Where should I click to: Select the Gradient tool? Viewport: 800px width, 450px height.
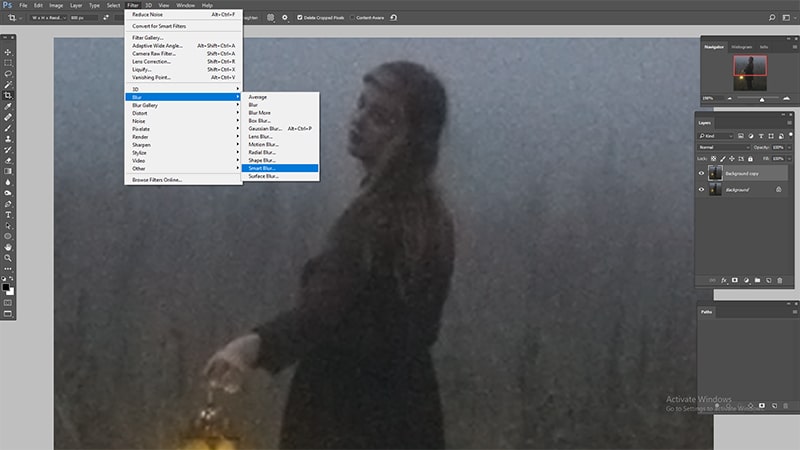[x=8, y=171]
